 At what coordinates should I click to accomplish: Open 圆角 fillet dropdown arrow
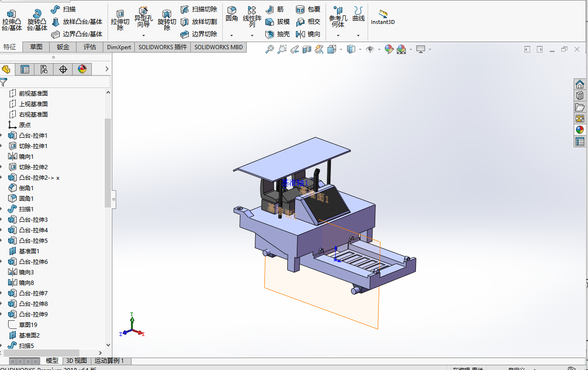[x=232, y=35]
